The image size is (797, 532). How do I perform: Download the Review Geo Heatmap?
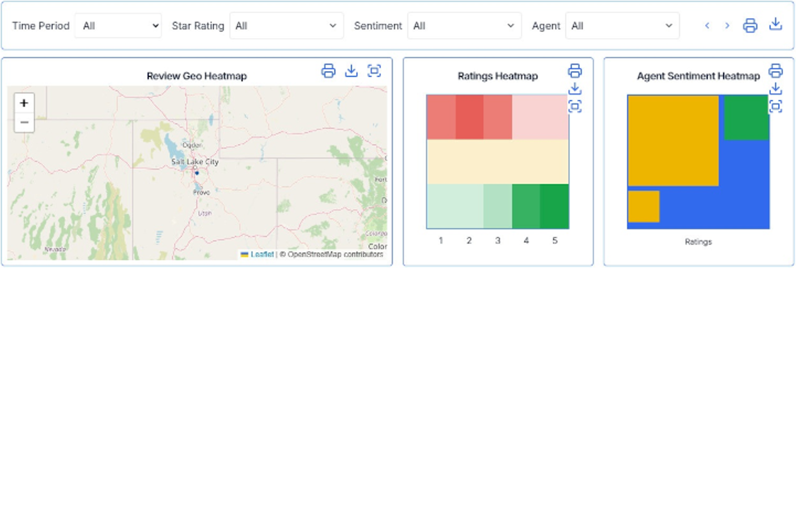(x=351, y=71)
